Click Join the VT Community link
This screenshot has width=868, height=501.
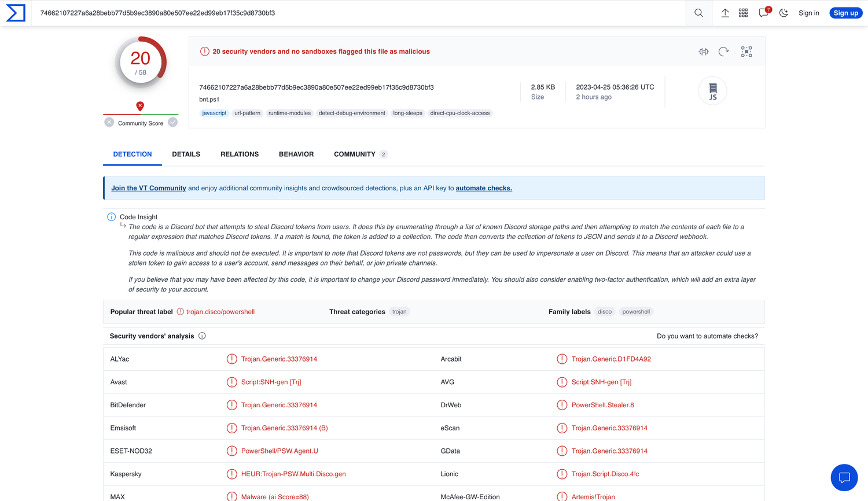click(x=149, y=188)
